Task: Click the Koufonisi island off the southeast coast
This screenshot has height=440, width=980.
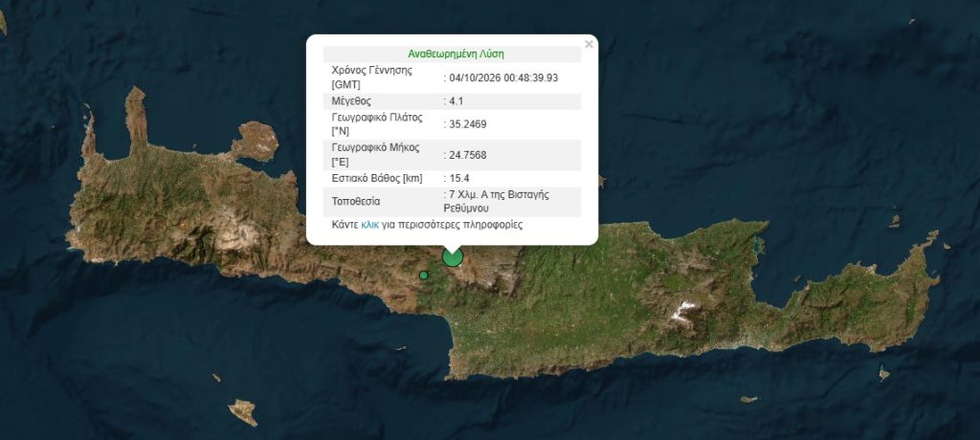Action: tap(883, 374)
